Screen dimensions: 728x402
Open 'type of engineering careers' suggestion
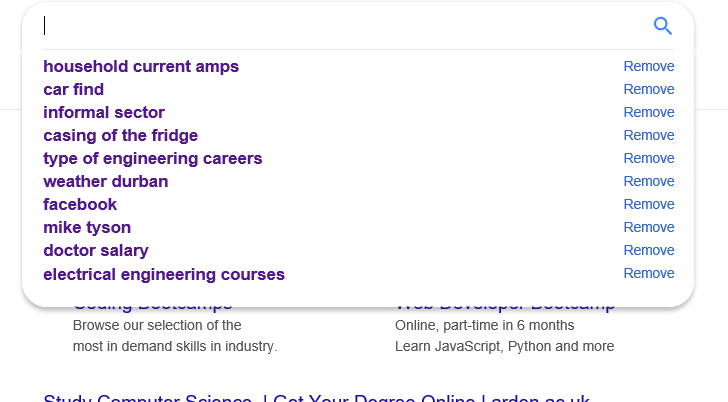tap(152, 159)
